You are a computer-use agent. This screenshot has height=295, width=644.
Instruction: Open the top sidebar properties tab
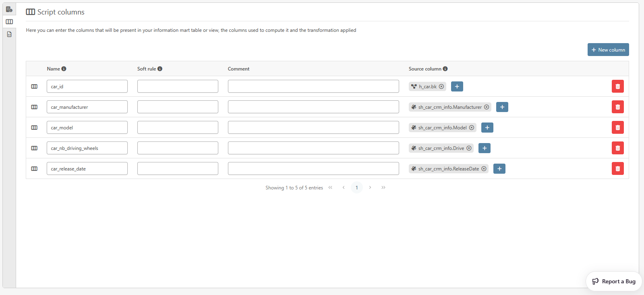9,9
